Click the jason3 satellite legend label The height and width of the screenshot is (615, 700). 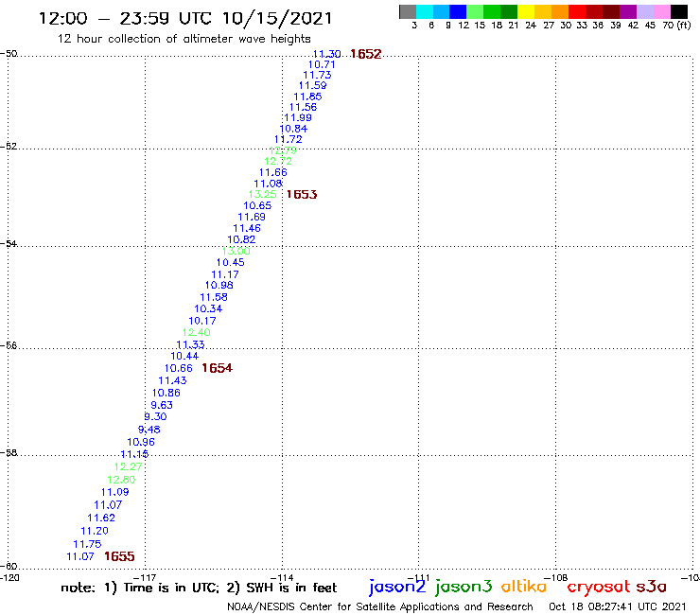tap(464, 588)
